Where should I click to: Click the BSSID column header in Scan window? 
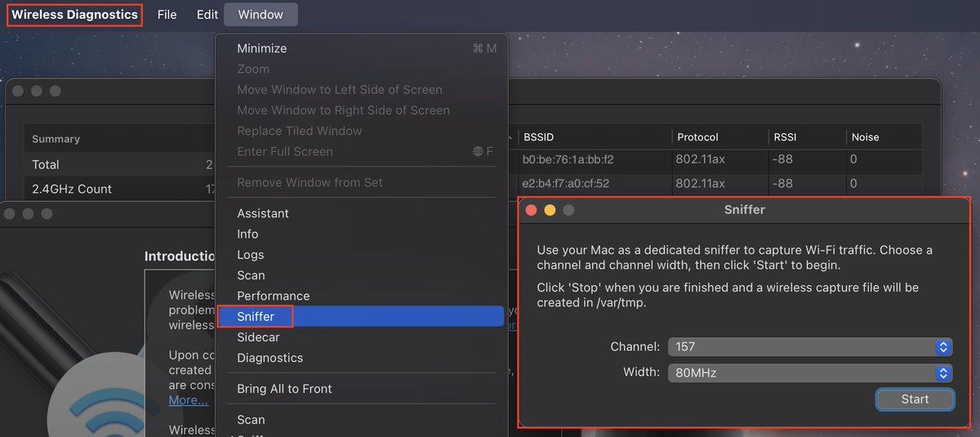(x=595, y=137)
